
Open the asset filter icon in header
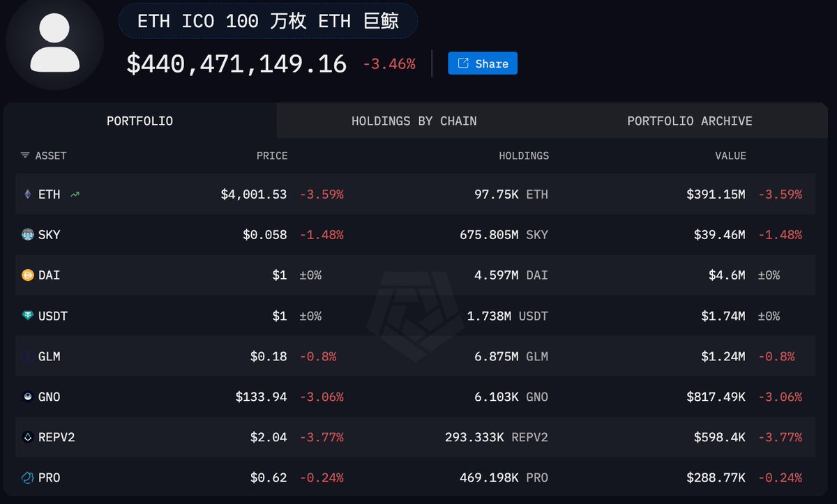[25, 155]
